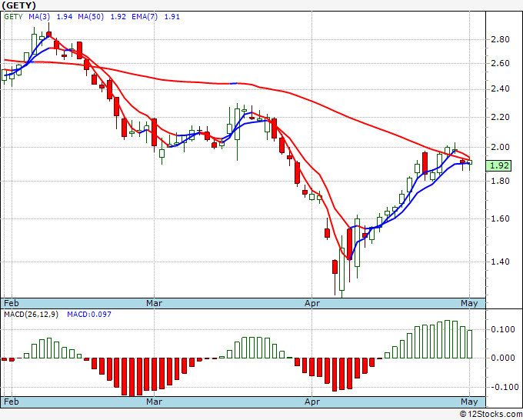Click the 2.40 price axis label
The height and width of the screenshot is (420, 523).
pyautogui.click(x=501, y=88)
